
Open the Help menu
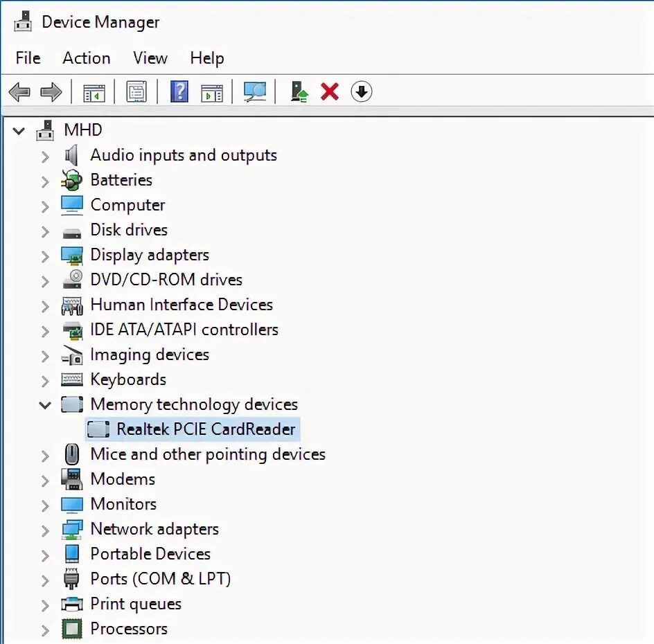(207, 58)
